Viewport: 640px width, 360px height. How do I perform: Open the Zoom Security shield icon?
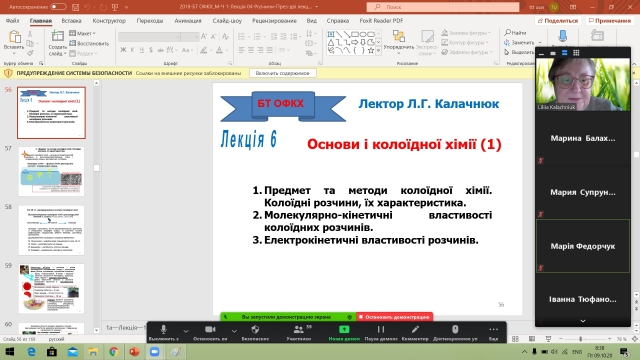tap(255, 329)
